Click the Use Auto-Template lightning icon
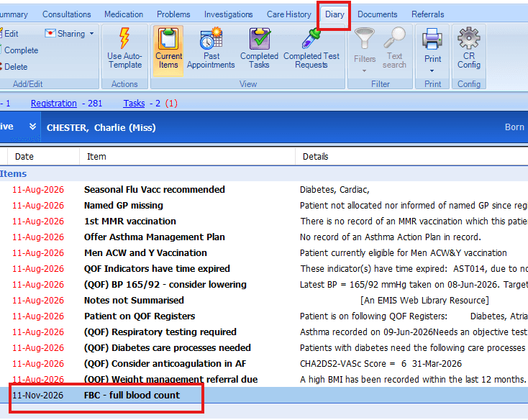 tap(124, 38)
